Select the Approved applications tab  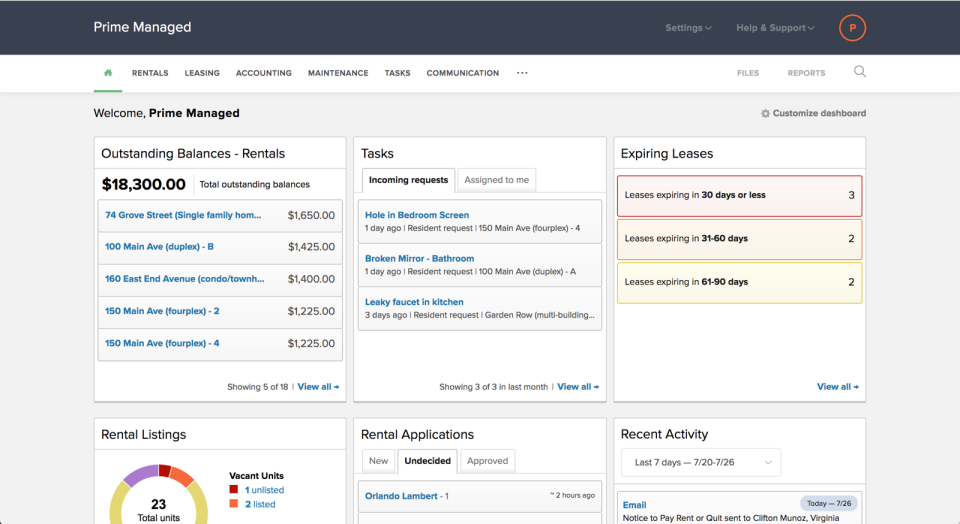point(487,461)
